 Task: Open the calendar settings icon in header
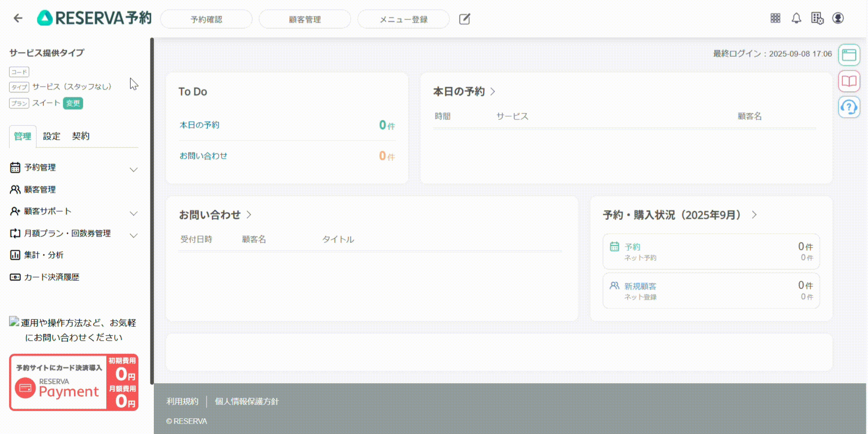(817, 18)
